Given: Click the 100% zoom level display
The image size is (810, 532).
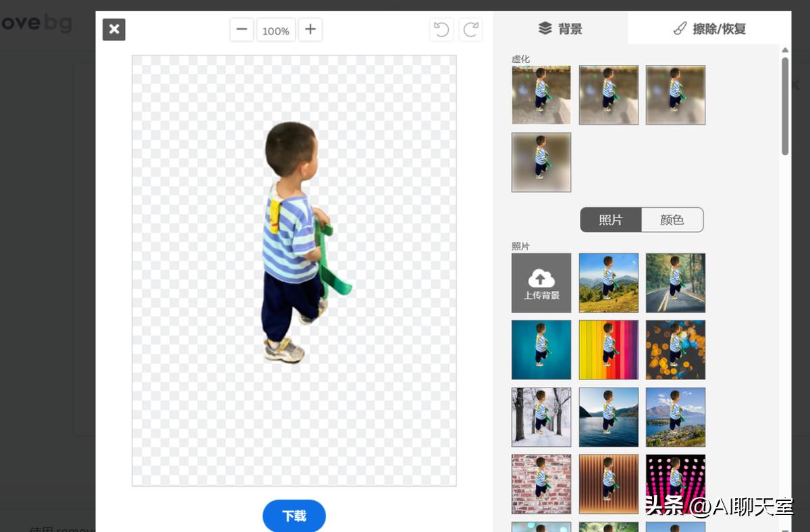Looking at the screenshot, I should pos(275,29).
